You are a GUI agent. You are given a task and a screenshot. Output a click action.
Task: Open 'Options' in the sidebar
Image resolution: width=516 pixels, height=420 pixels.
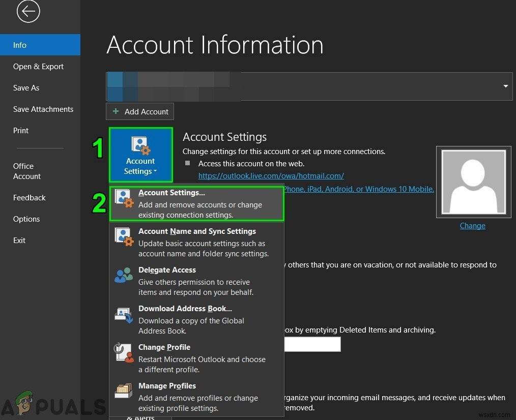[x=26, y=219]
